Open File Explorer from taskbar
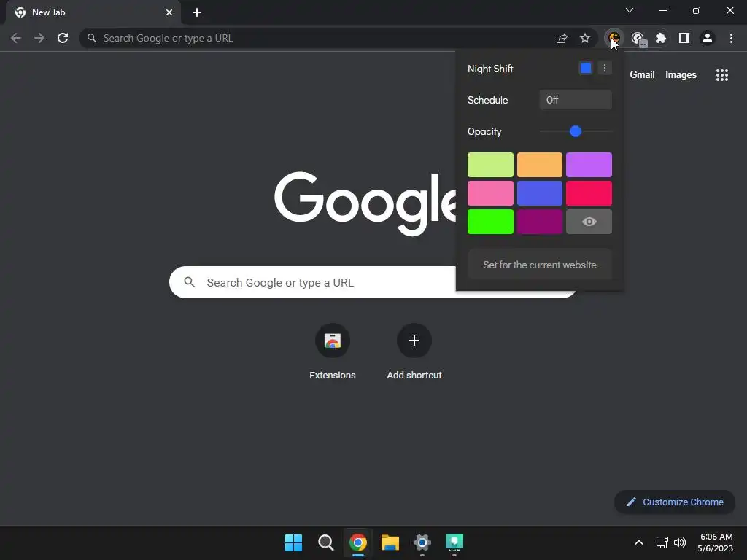 390,542
